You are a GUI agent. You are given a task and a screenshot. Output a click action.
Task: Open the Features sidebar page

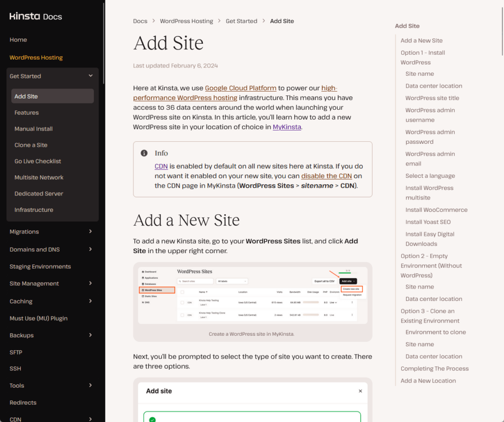[27, 113]
